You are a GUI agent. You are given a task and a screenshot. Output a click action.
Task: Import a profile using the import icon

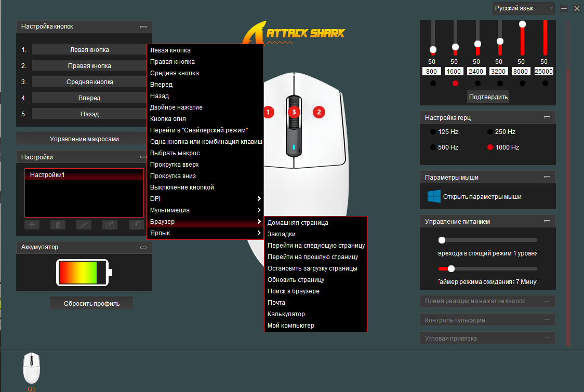136,225
